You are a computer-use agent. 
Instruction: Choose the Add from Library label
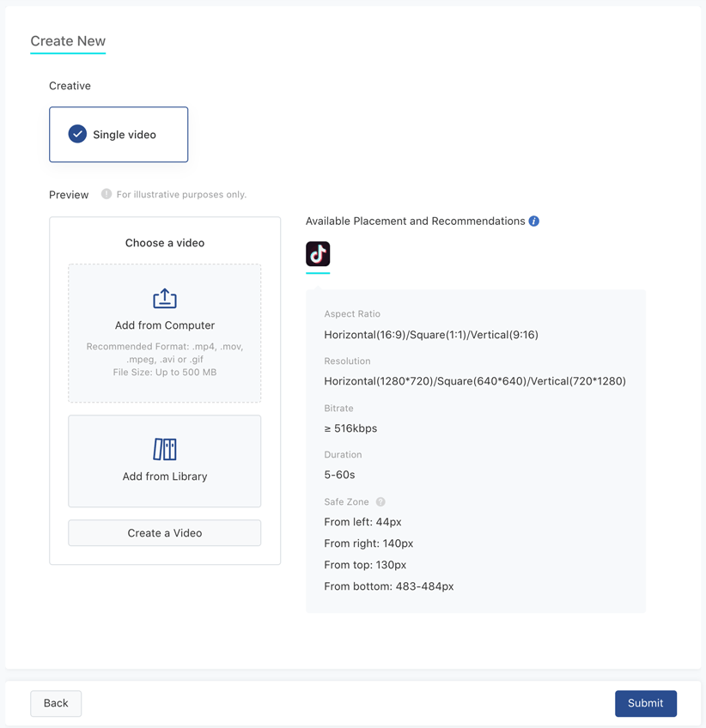[x=165, y=476]
